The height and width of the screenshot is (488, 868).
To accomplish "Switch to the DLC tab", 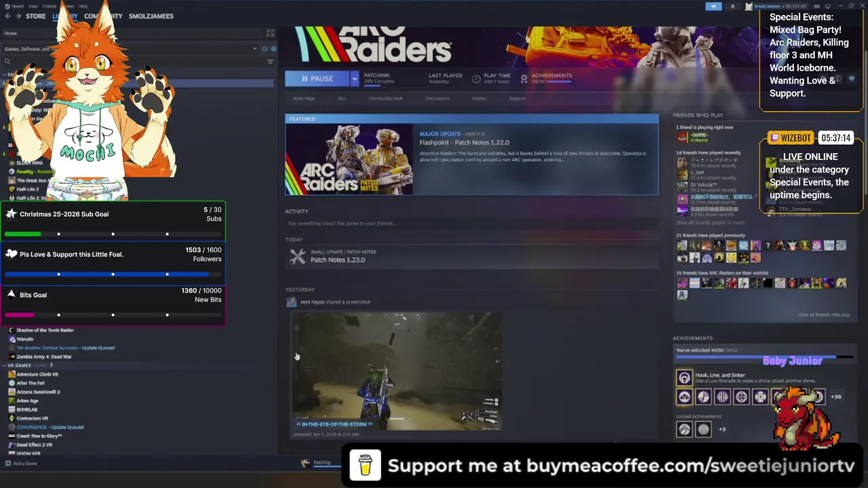I will point(342,98).
